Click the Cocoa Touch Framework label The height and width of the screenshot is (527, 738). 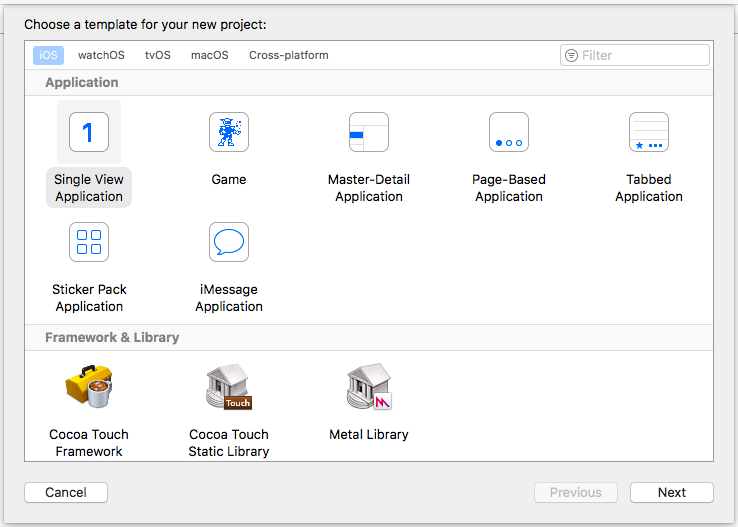[x=89, y=443]
